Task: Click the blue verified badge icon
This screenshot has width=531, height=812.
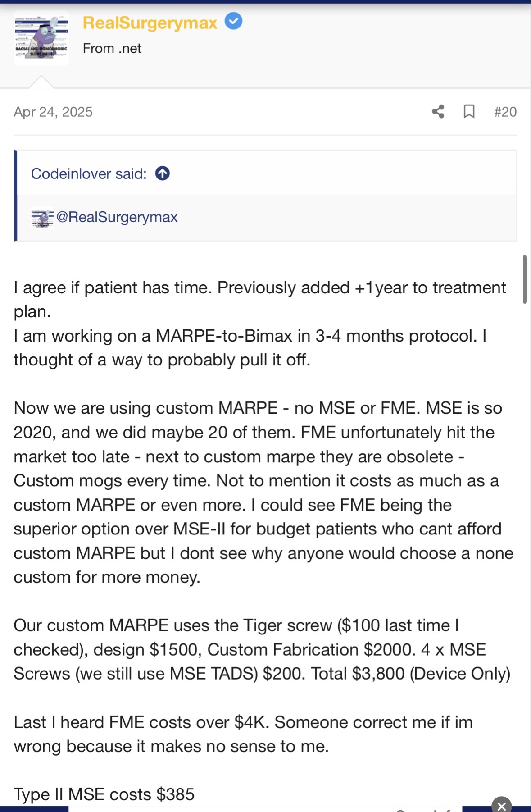Action: [233, 21]
